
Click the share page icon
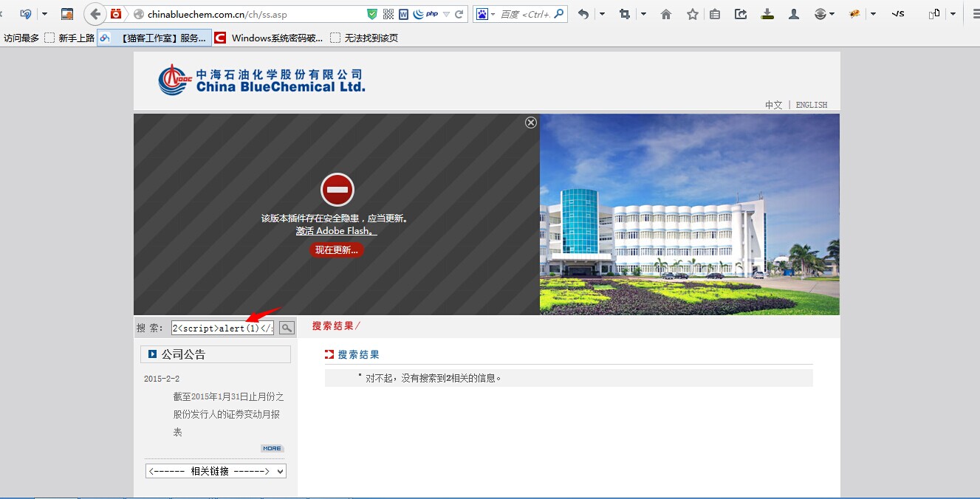741,14
